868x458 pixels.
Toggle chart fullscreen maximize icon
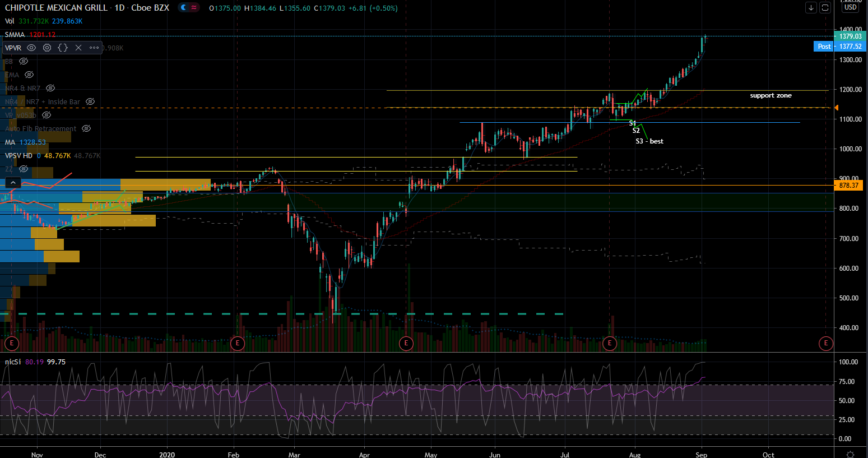pyautogui.click(x=825, y=7)
